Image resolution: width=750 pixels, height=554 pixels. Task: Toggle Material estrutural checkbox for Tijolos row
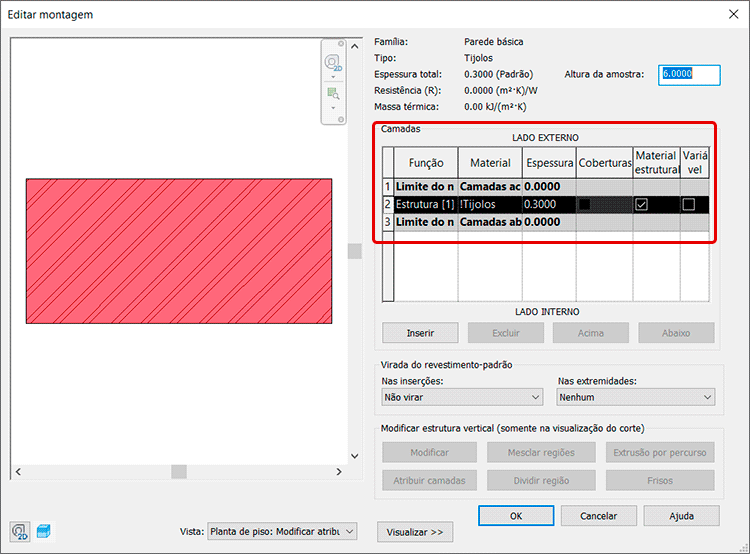point(641,205)
